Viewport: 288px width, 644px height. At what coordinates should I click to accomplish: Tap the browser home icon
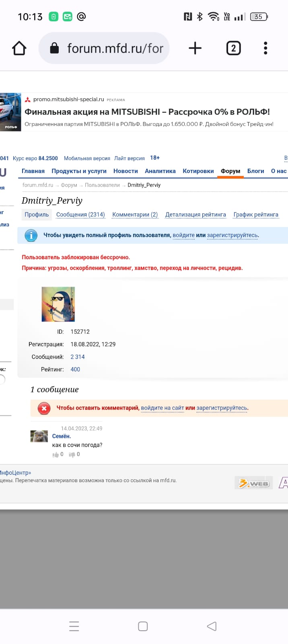19,48
